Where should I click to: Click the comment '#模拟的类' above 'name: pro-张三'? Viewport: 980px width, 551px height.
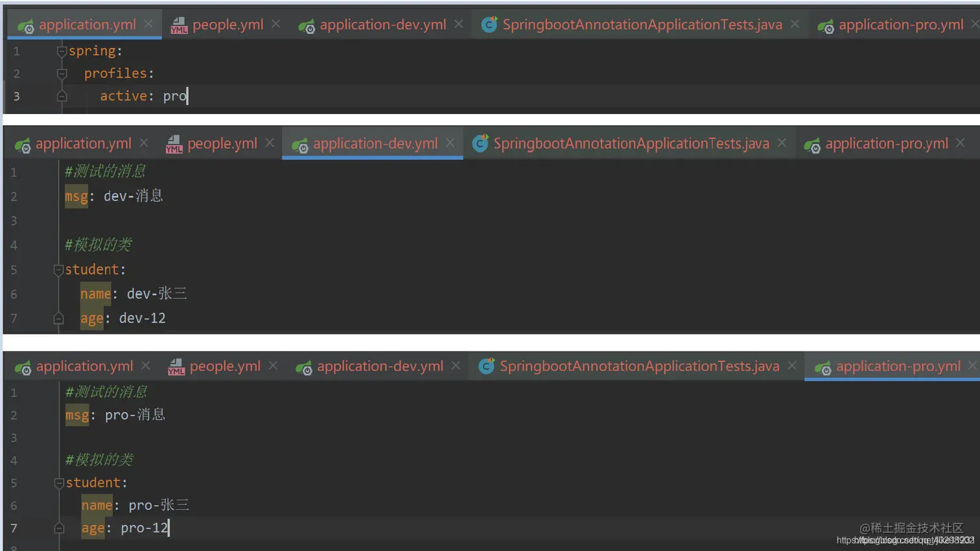[x=100, y=460]
